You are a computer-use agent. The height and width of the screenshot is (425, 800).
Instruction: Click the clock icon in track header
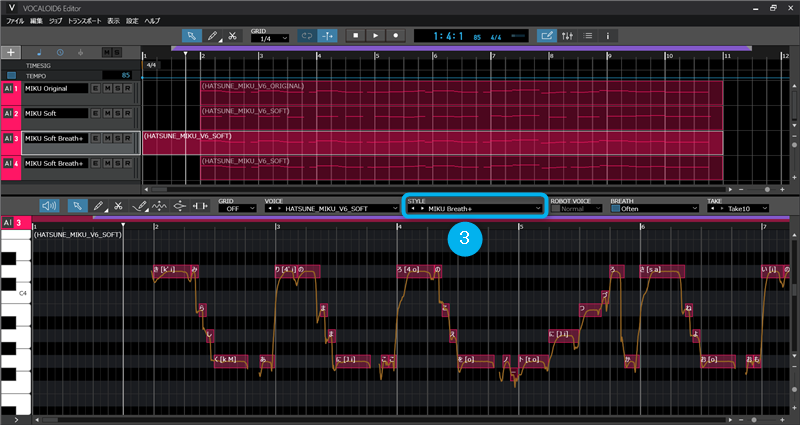[60, 53]
